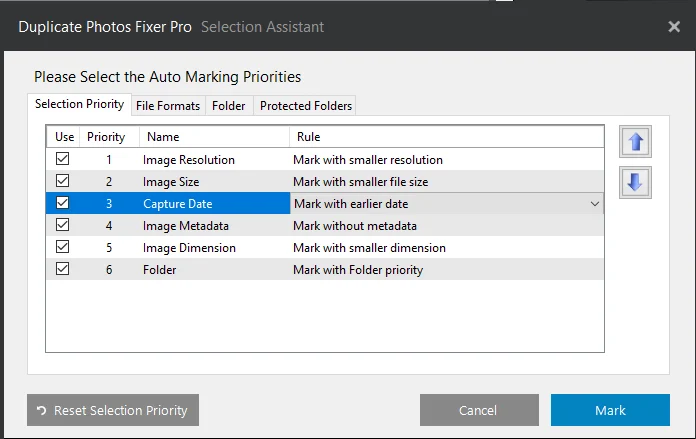Screen dimensions: 696x439
Task: Close the Selection Assistant dialog
Action: 674,27
